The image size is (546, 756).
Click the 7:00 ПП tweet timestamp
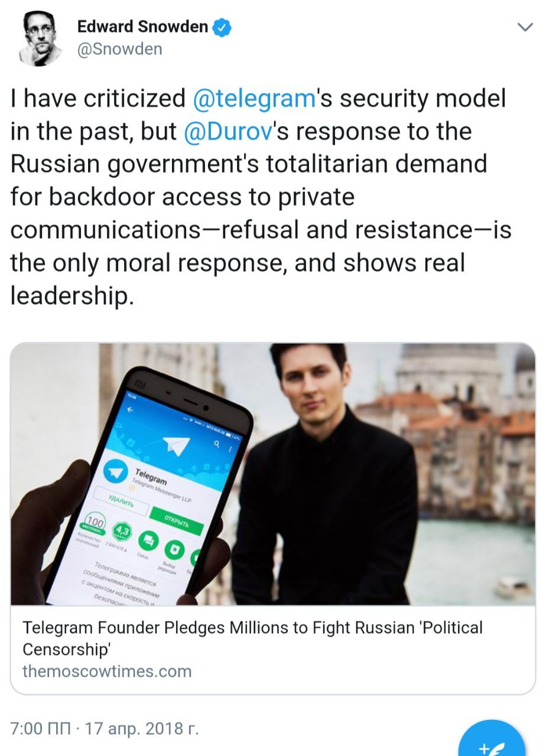(40, 728)
